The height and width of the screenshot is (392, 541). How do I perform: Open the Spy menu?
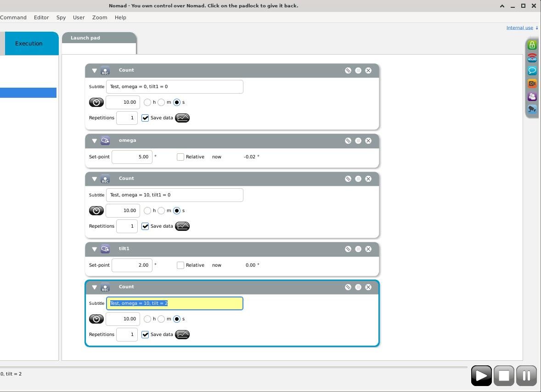(61, 17)
